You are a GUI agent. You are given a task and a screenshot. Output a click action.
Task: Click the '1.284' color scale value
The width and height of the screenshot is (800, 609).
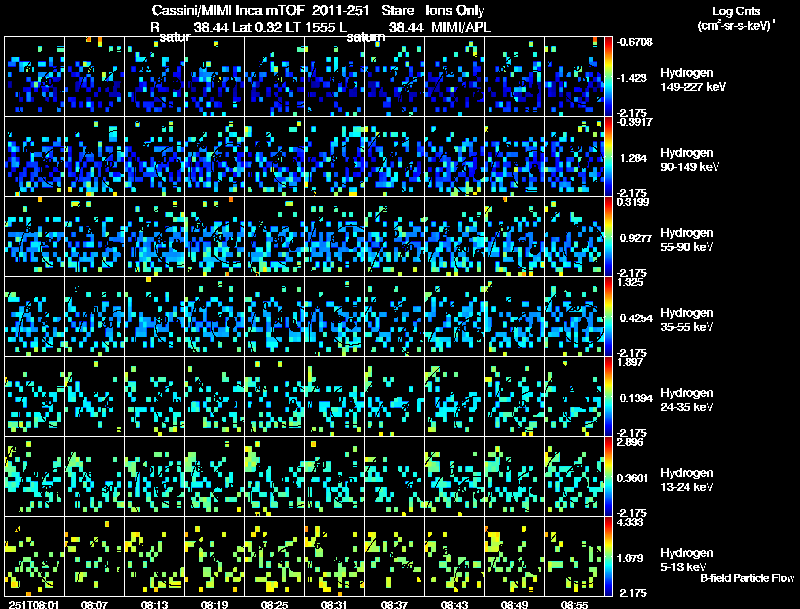pyautogui.click(x=633, y=158)
